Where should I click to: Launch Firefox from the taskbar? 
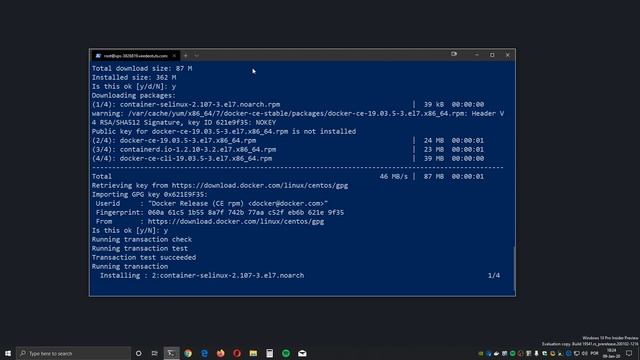(220, 353)
